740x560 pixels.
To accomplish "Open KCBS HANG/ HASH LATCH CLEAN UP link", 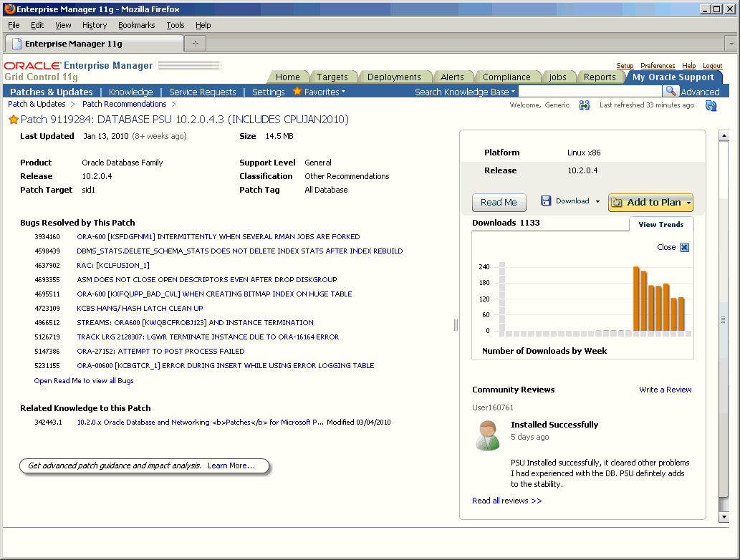I will click(x=140, y=309).
